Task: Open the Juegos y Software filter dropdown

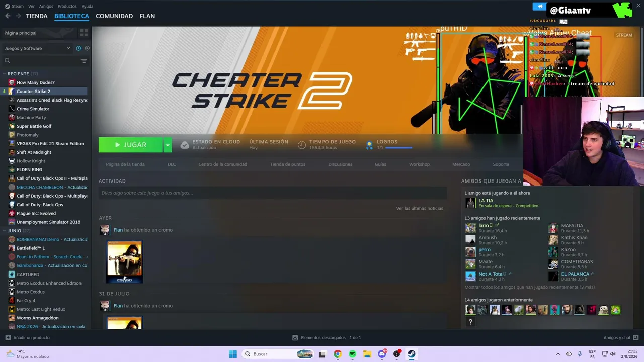Action: [x=37, y=48]
